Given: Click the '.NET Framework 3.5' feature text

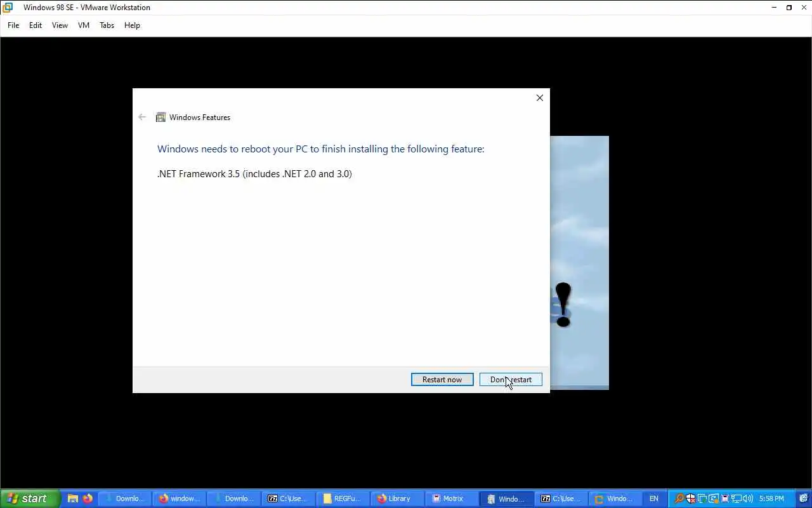Looking at the screenshot, I should pos(254,173).
